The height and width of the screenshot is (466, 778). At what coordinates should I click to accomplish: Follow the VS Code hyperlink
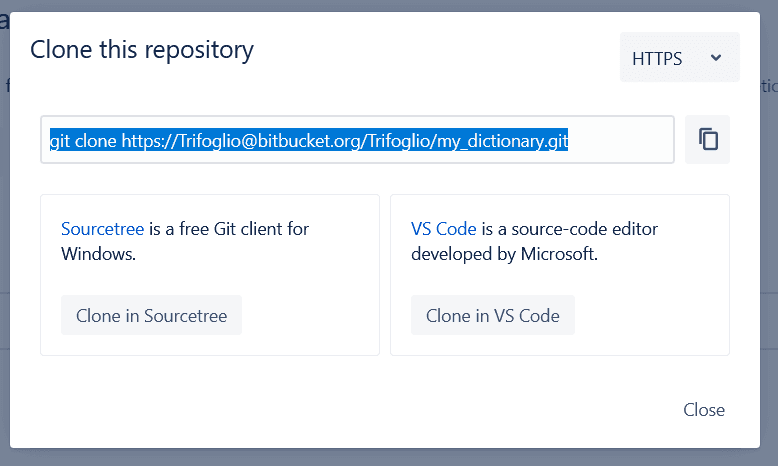tap(444, 229)
